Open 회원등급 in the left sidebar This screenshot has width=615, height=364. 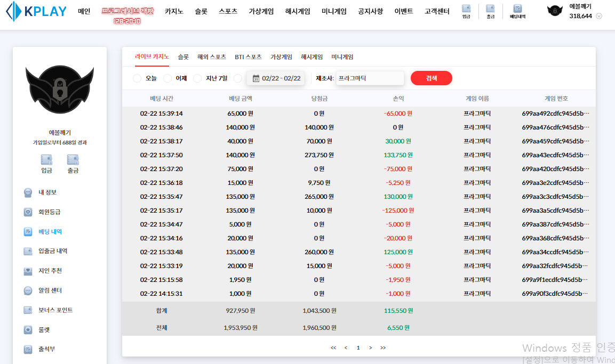click(x=49, y=212)
